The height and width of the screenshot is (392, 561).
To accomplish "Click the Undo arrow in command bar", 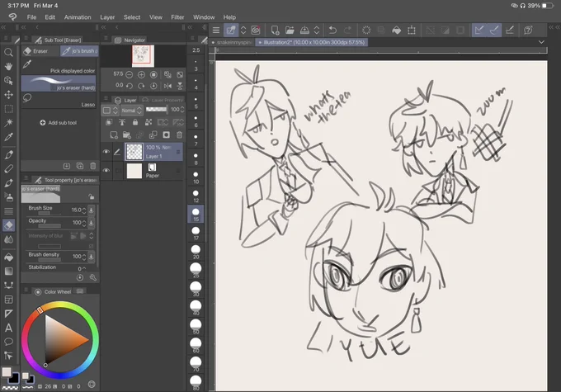I will click(x=332, y=30).
